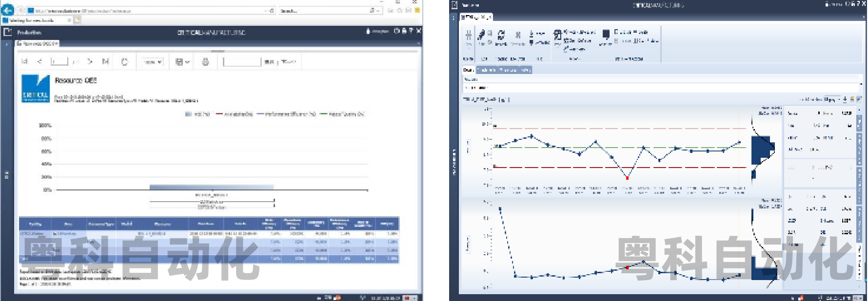
Task: Click the Refresh icon in chart ribbon
Action: (501, 36)
